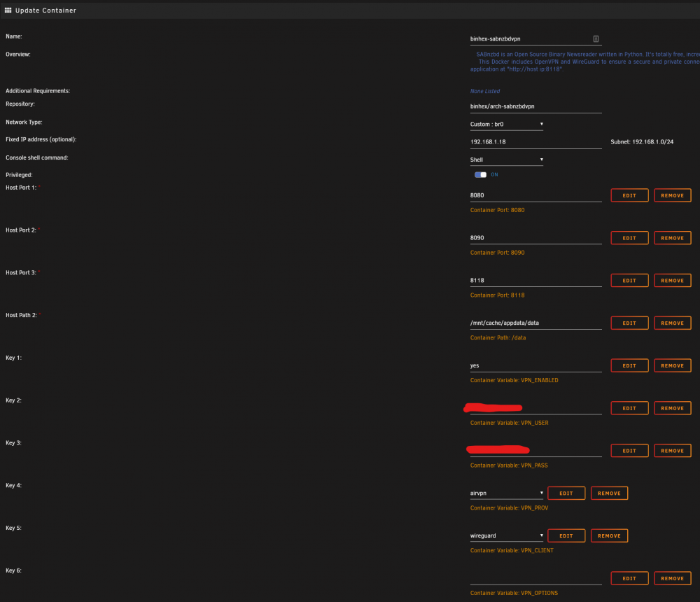Click the /mnt/cache/appdata/data path field
Screen dimensions: 700x602
coord(535,323)
